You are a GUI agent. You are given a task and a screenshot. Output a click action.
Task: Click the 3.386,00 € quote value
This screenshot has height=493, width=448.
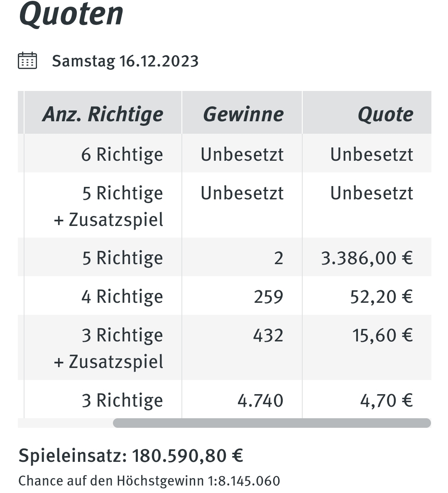click(x=367, y=258)
